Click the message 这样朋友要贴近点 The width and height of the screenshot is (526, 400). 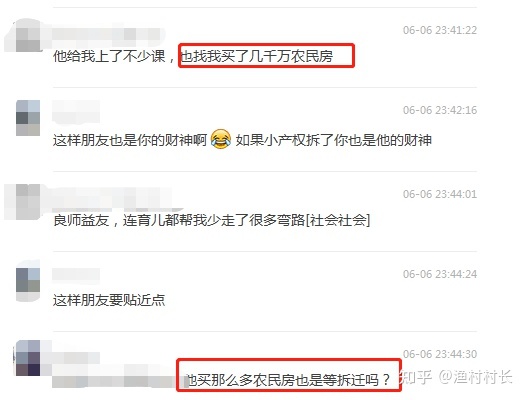[x=109, y=300]
